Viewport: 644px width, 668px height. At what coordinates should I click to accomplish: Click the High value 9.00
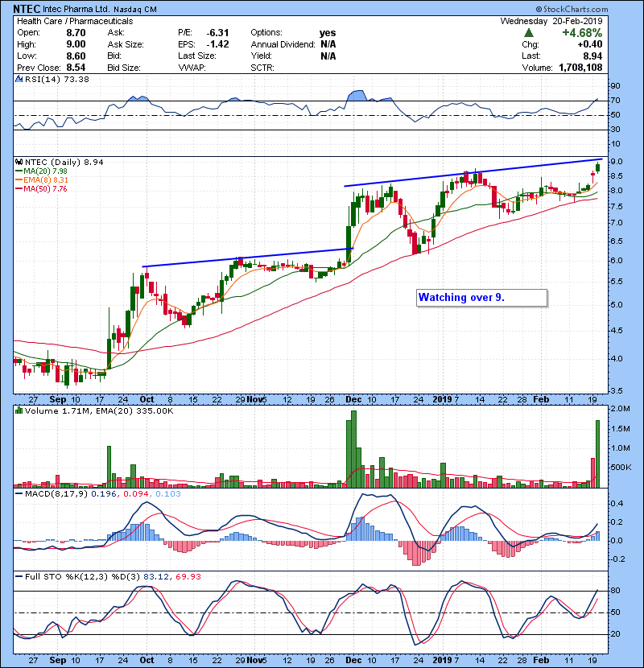coord(76,44)
